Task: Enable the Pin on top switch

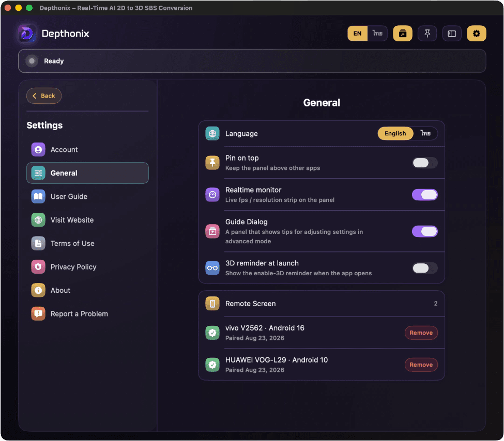Action: pos(424,163)
